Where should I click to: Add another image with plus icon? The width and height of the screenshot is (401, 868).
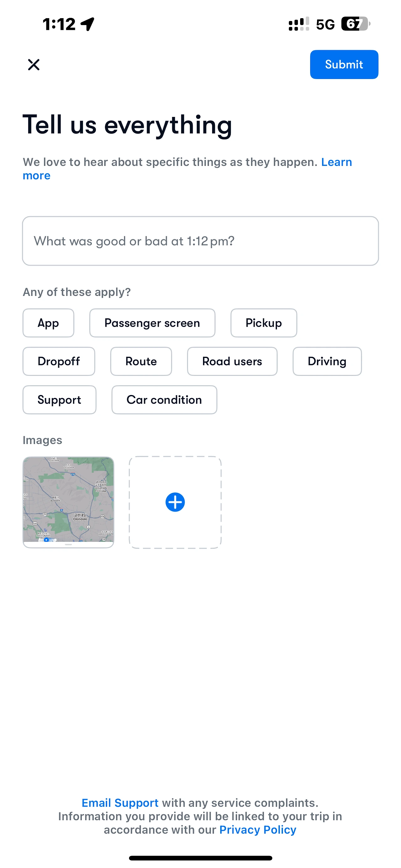coord(175,502)
